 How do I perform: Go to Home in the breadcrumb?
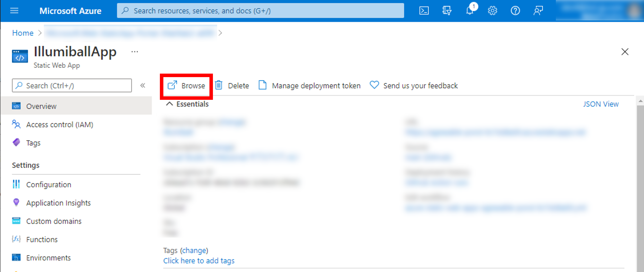pos(23,33)
